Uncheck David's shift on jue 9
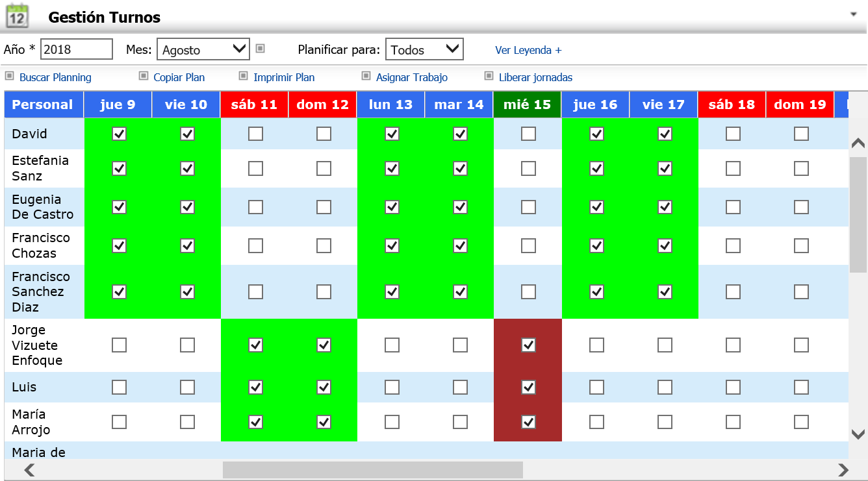This screenshot has width=868, height=481. point(119,134)
